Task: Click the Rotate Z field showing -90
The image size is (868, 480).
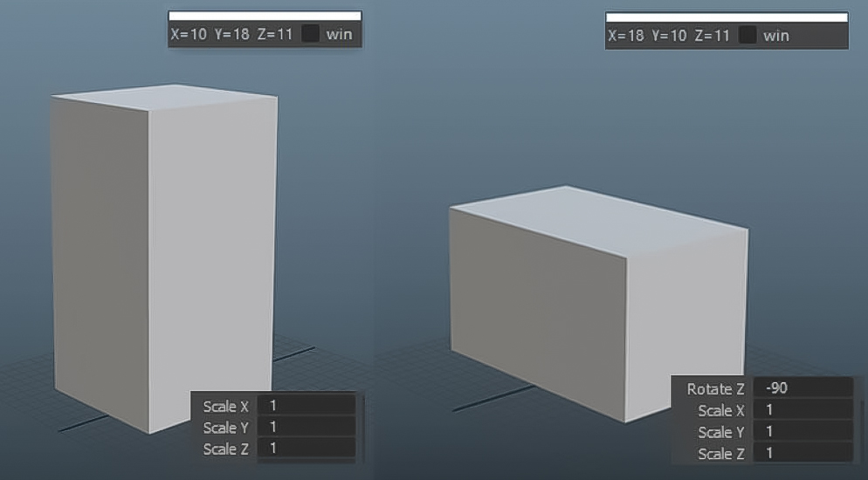Action: (803, 388)
